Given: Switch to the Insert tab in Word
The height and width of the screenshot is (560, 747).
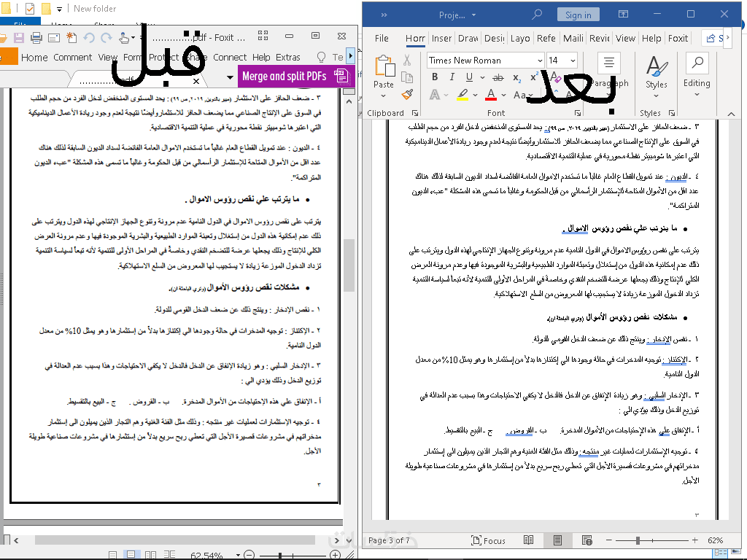Looking at the screenshot, I should 441,38.
